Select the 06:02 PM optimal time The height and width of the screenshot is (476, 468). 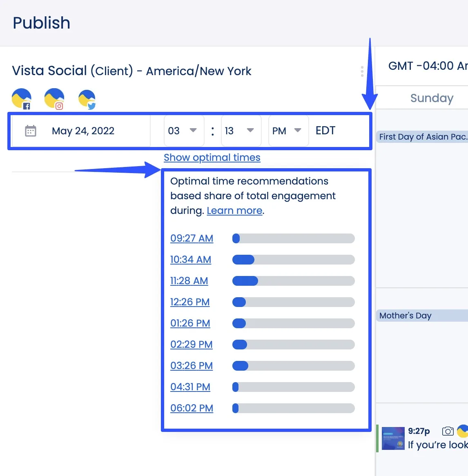(192, 408)
